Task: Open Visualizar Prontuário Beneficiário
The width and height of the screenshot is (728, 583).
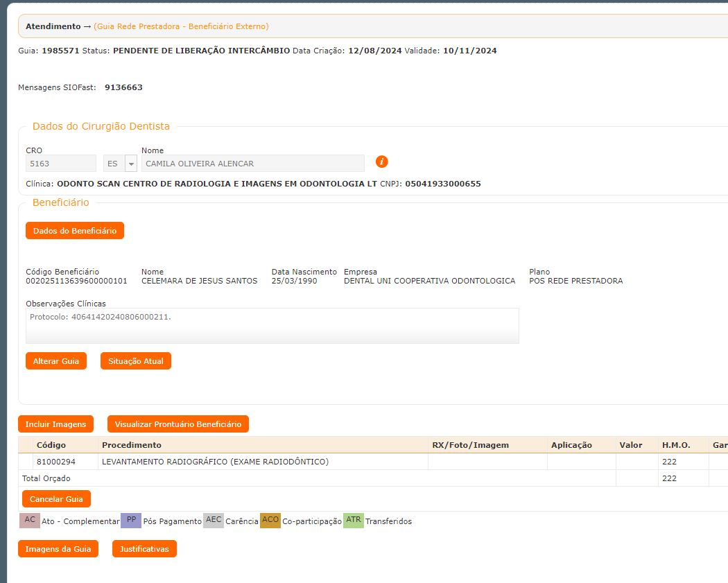Action: tap(177, 424)
